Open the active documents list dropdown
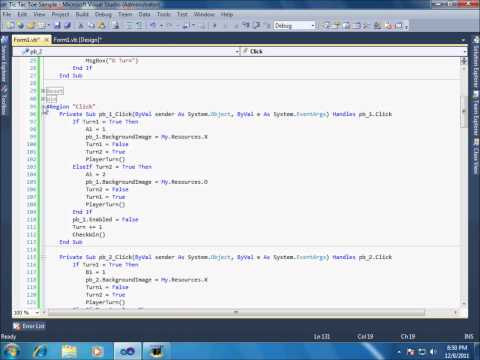This screenshot has width=480, height=360. coord(463,40)
